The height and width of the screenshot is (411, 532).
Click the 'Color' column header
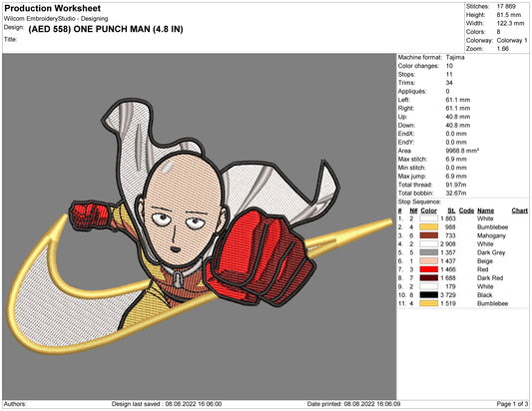429,210
